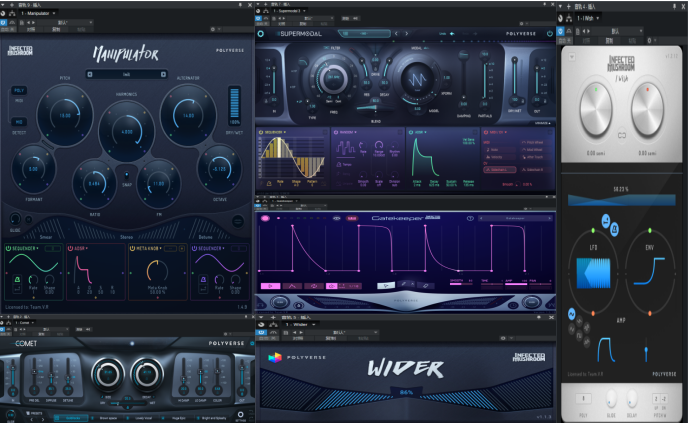688x423 pixels.
Task: Open the Meta Knob type dropdown
Action: (x=149, y=248)
